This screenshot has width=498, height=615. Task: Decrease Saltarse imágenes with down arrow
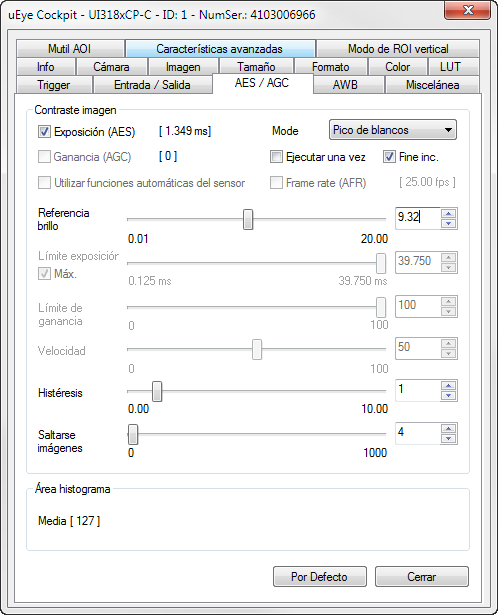pos(449,439)
